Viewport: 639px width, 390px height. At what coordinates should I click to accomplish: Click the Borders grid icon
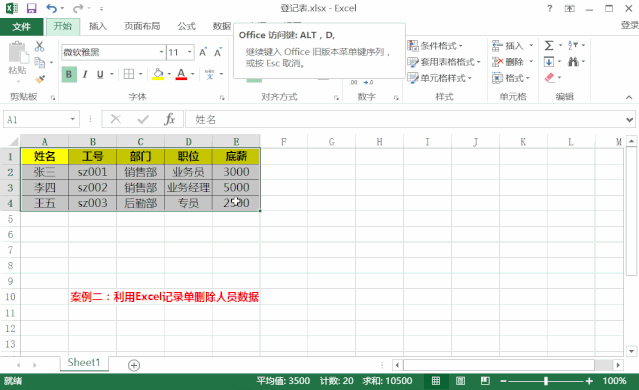[x=129, y=74]
